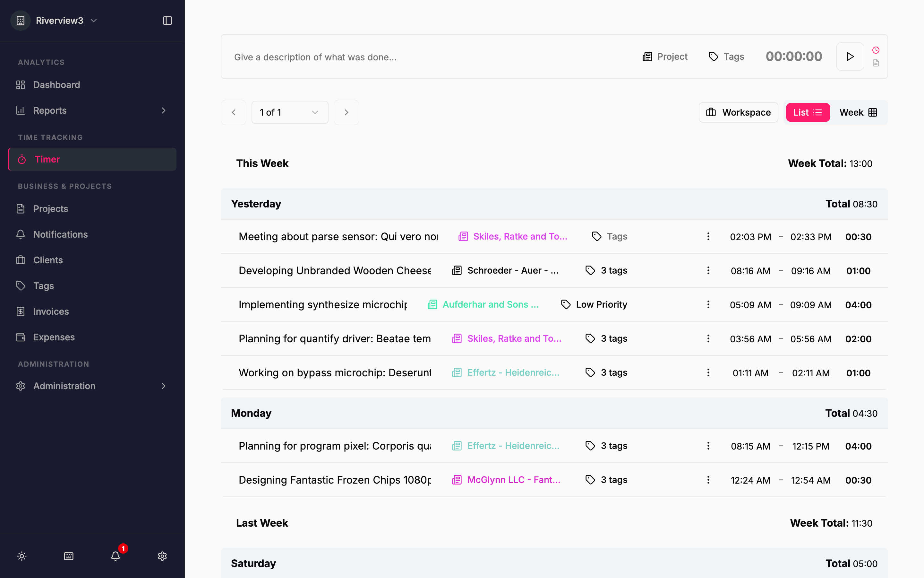Open settings gear at sidebar bottom
The height and width of the screenshot is (578, 924).
point(162,556)
